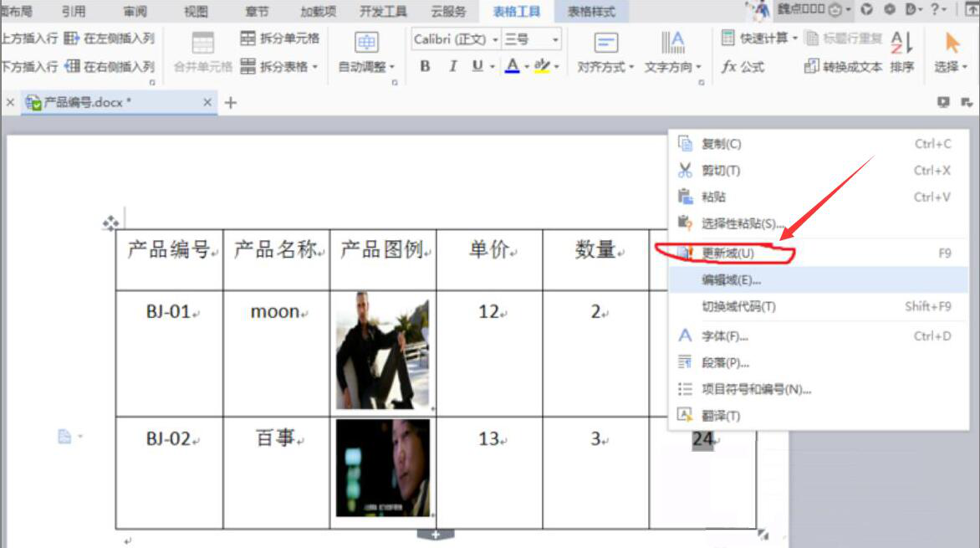Click Convert to Text

coord(844,66)
